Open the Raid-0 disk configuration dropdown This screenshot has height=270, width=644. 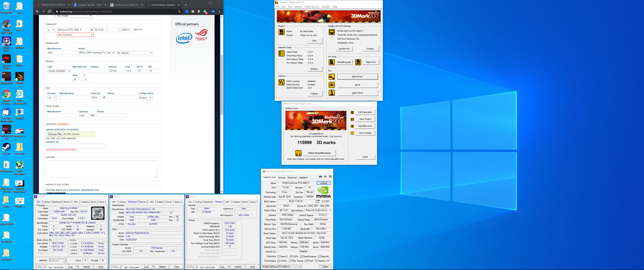[145, 98]
